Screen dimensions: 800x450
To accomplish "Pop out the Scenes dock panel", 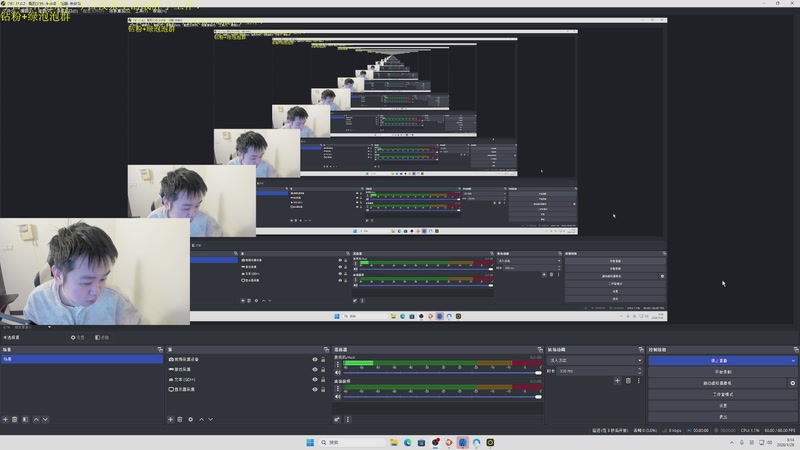I will pyautogui.click(x=160, y=349).
